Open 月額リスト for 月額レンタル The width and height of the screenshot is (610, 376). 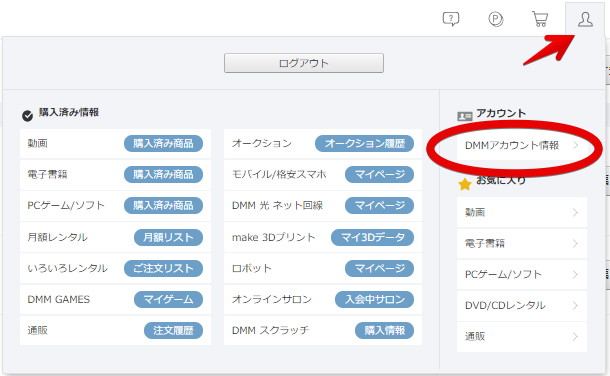168,237
